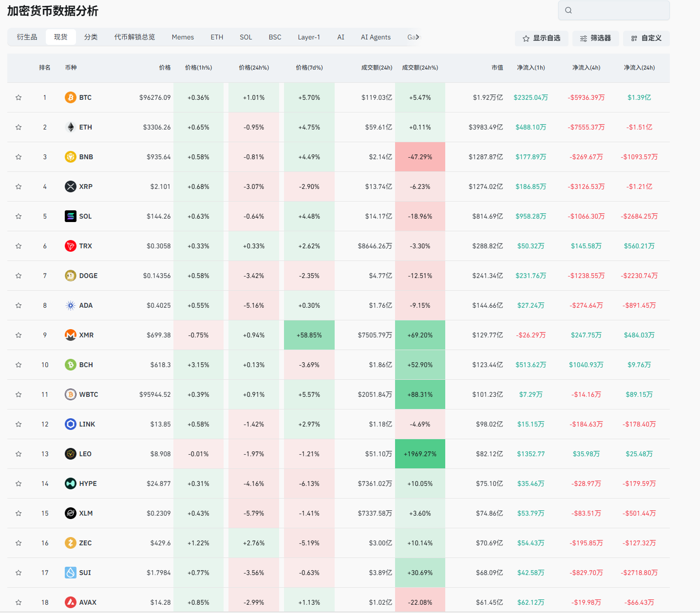Click the DOGE coin icon

(x=71, y=276)
